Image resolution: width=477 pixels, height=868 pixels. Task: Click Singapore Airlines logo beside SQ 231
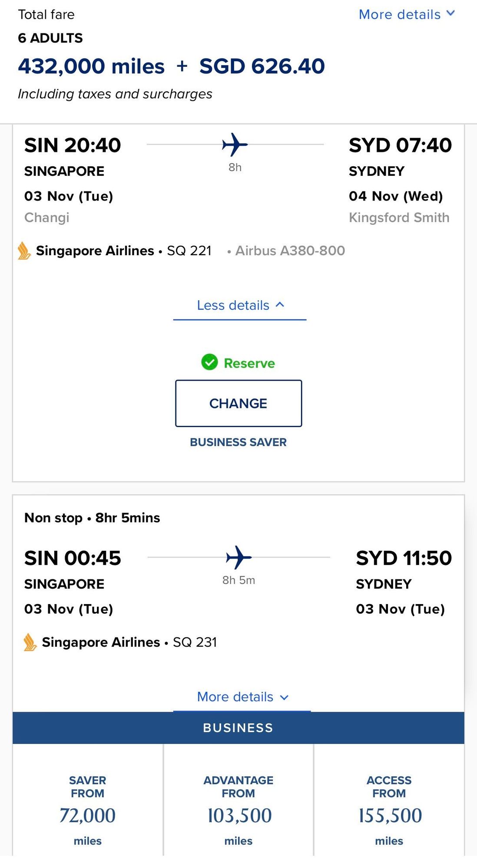coord(30,642)
